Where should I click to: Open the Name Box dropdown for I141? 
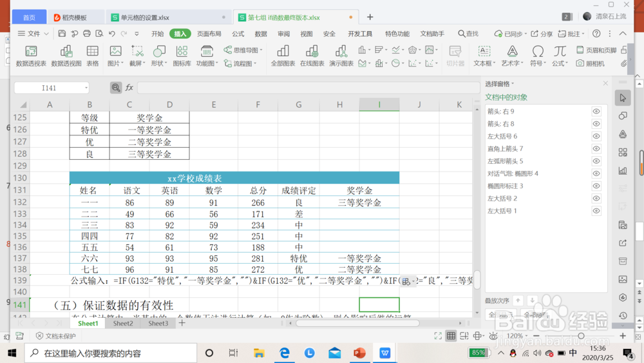(x=86, y=88)
